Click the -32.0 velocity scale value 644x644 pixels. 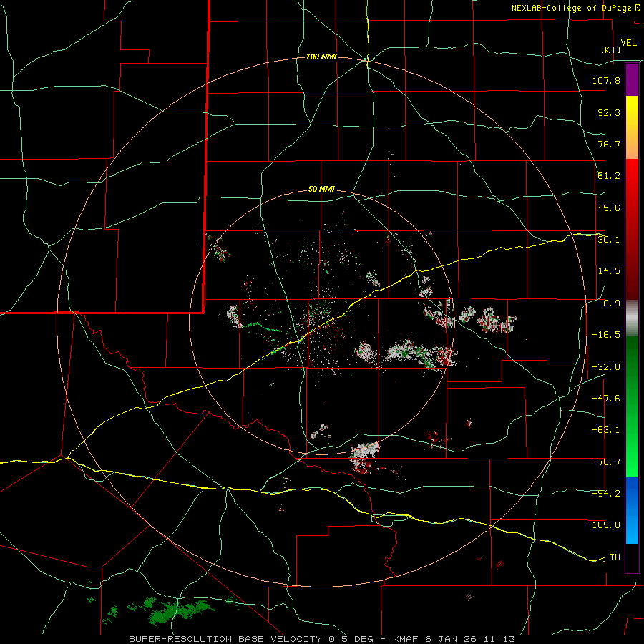(606, 367)
